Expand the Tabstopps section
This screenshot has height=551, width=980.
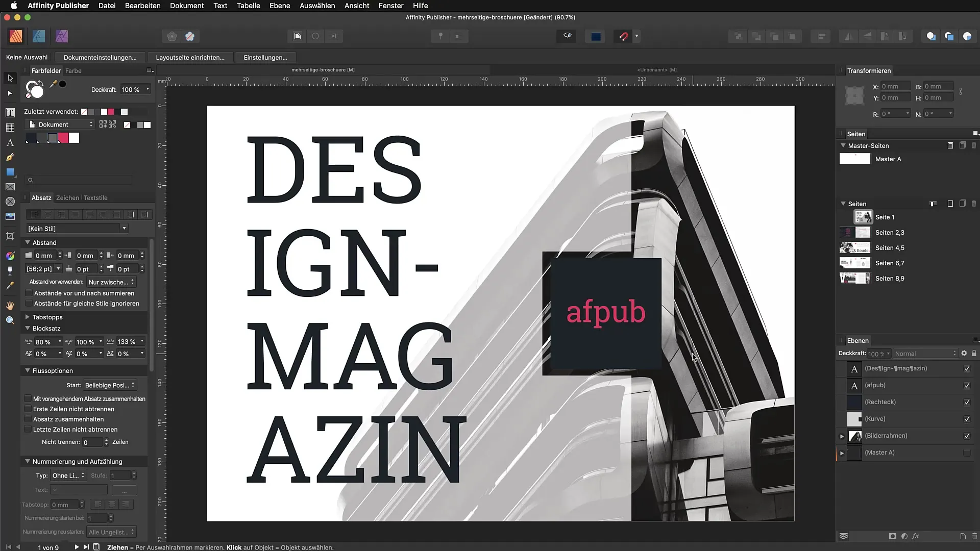pos(28,317)
